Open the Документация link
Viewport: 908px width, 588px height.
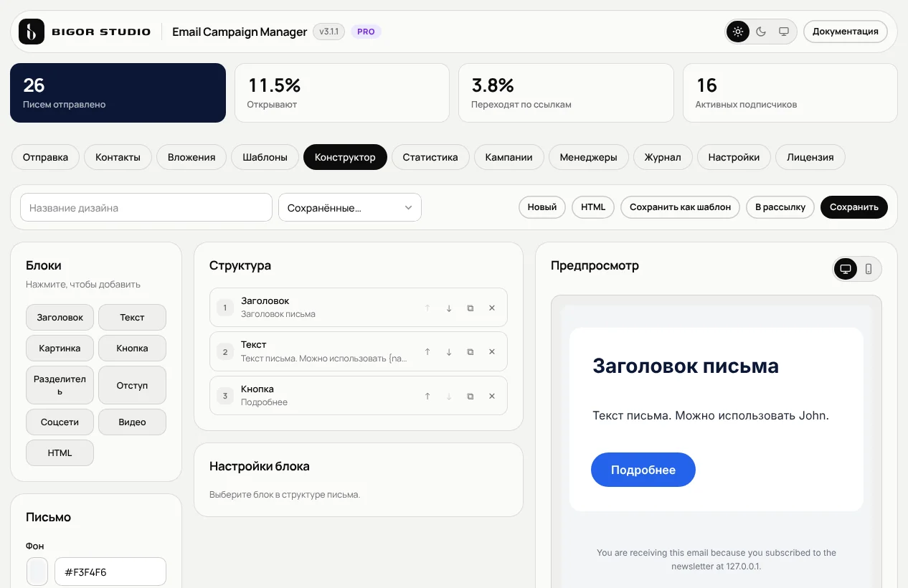pyautogui.click(x=846, y=32)
